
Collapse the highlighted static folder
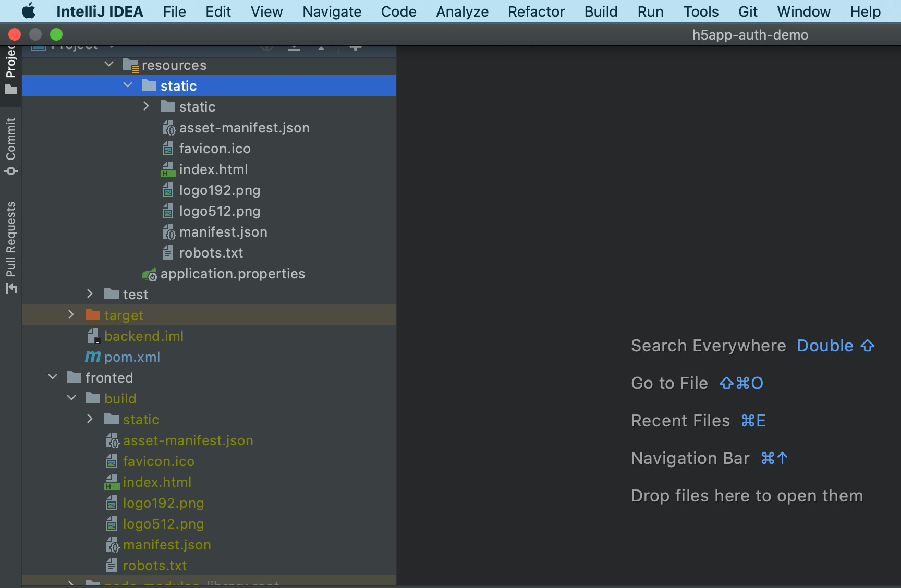click(x=128, y=85)
